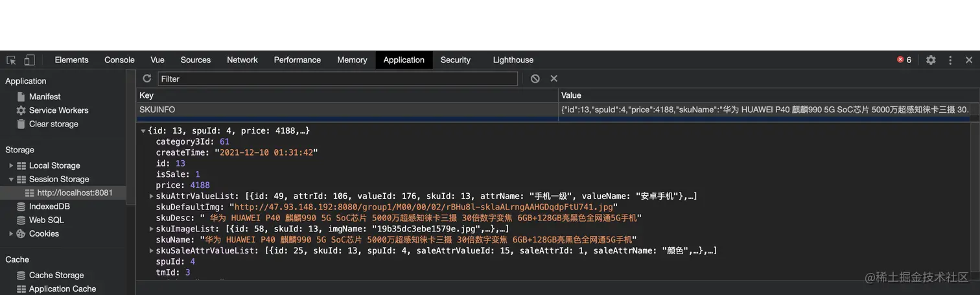This screenshot has height=295, width=980.
Task: Click the category3Id: 61 property line
Action: tap(192, 141)
